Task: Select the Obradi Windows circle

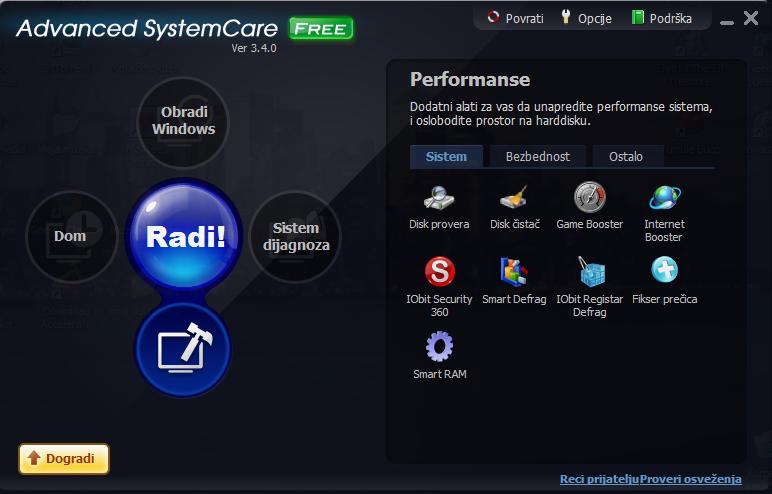Action: tap(183, 121)
